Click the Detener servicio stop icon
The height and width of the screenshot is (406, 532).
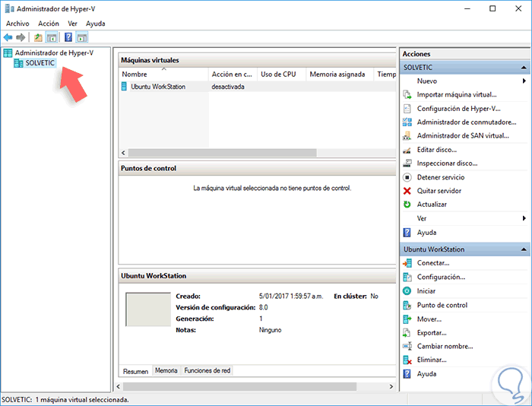tap(407, 177)
